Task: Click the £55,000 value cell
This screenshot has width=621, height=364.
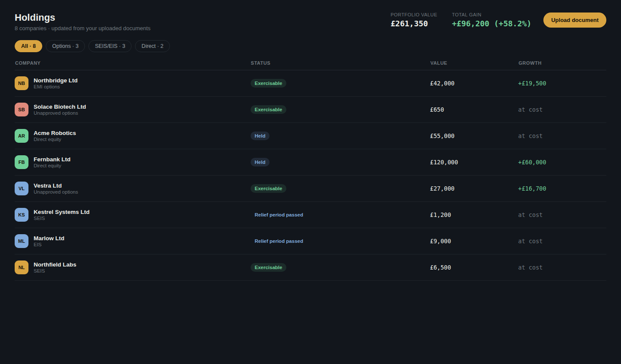Action: [442, 136]
